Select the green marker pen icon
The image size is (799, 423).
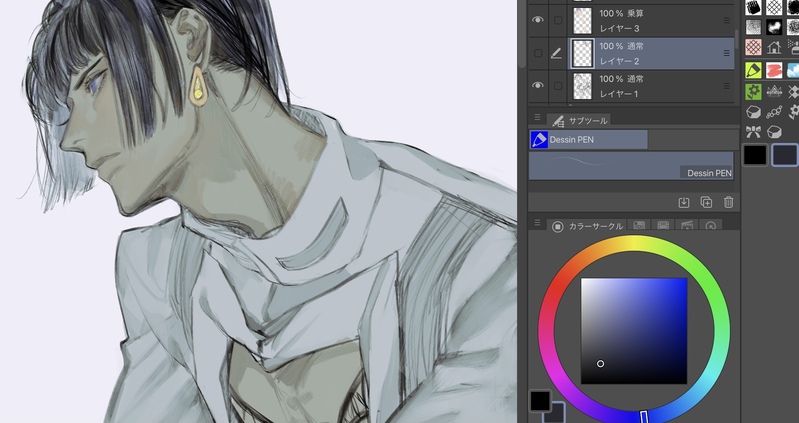click(x=753, y=70)
